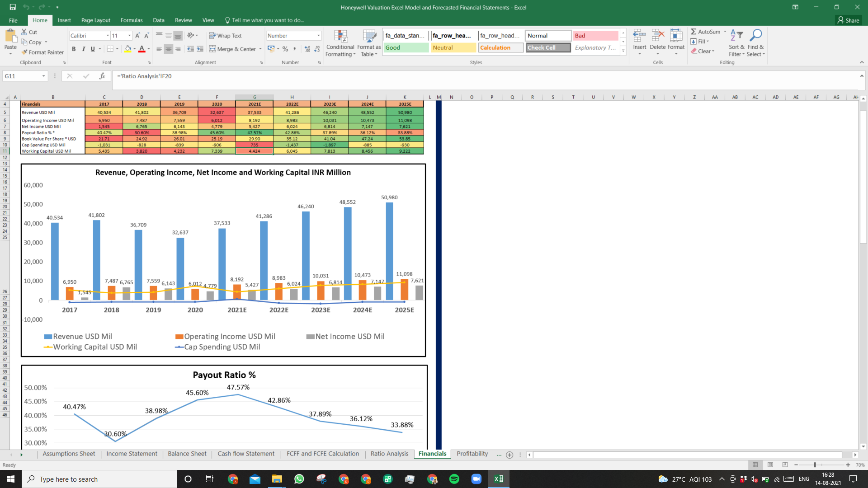Apply percent style format
The width and height of the screenshot is (868, 488).
(x=285, y=49)
